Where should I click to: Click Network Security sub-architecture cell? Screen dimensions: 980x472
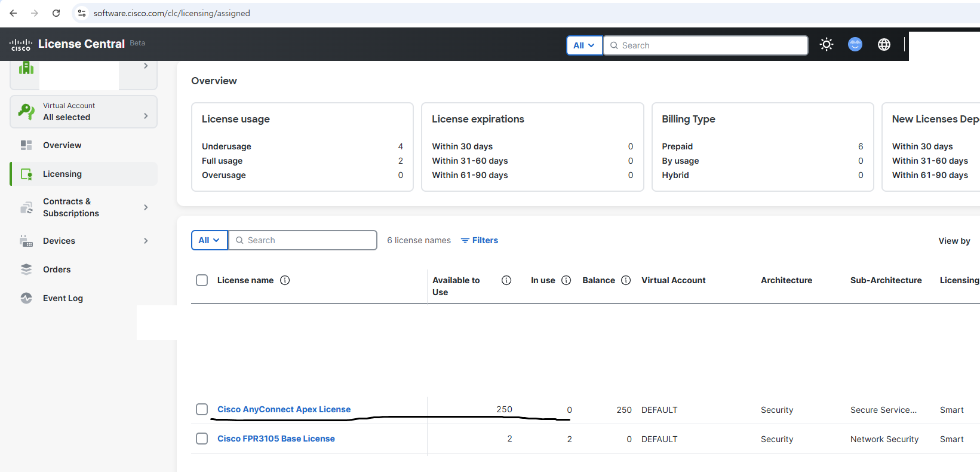(884, 439)
